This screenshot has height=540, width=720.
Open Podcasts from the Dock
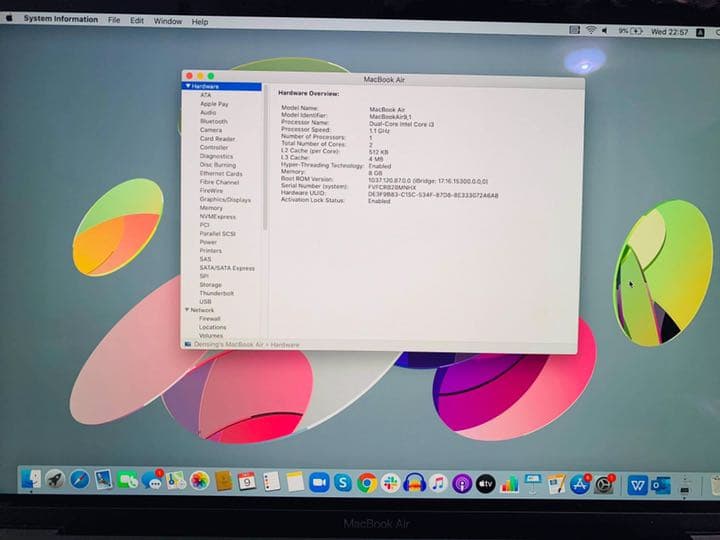(462, 484)
